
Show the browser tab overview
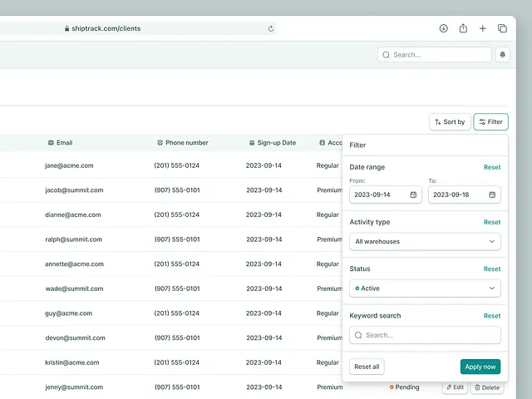(502, 28)
